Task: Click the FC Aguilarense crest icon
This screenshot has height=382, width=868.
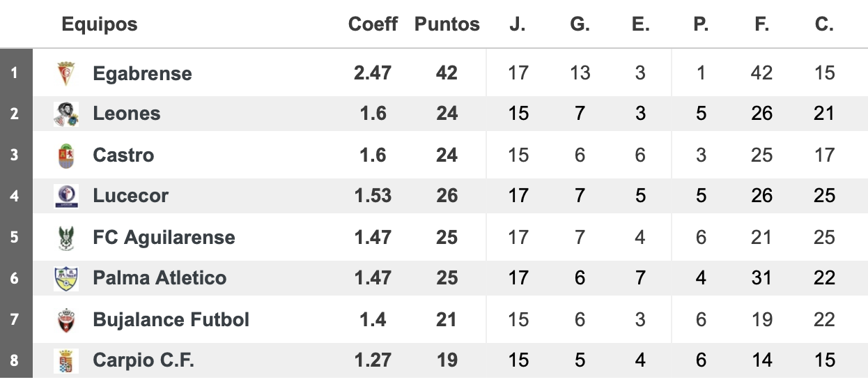Action: 66,237
